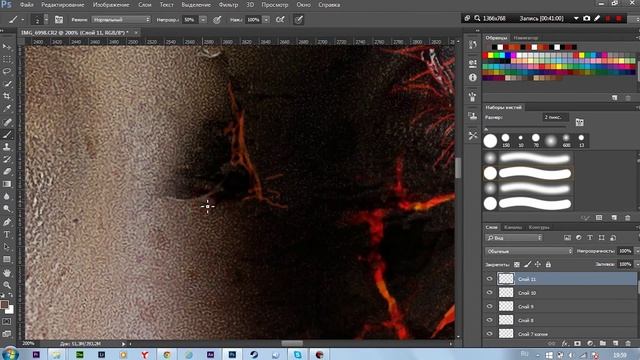Select the Pen tool
640x360 pixels.
coord(7,222)
